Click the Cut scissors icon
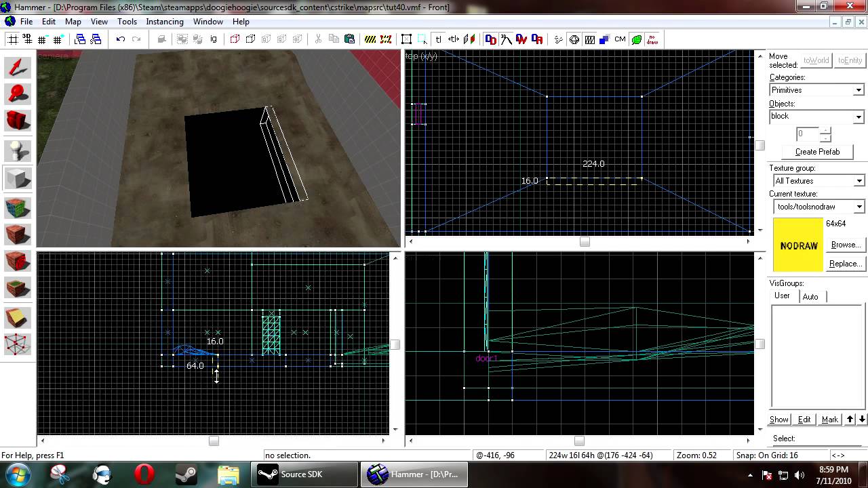Image resolution: width=868 pixels, height=488 pixels. pyautogui.click(x=318, y=39)
